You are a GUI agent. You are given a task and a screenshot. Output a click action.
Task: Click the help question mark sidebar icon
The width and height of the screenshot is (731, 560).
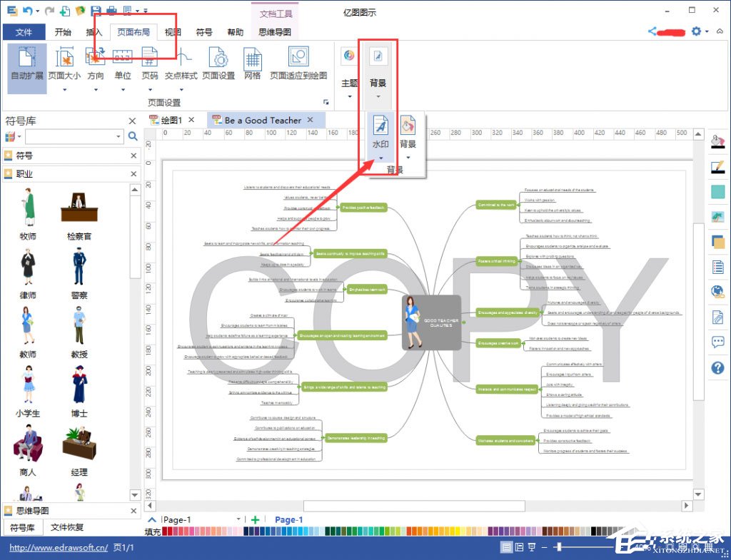coord(717,368)
